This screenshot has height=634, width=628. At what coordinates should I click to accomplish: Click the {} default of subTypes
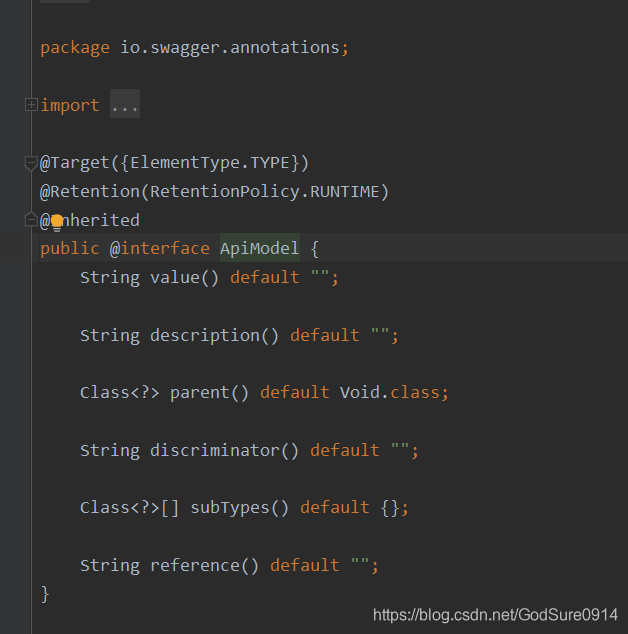coord(389,508)
